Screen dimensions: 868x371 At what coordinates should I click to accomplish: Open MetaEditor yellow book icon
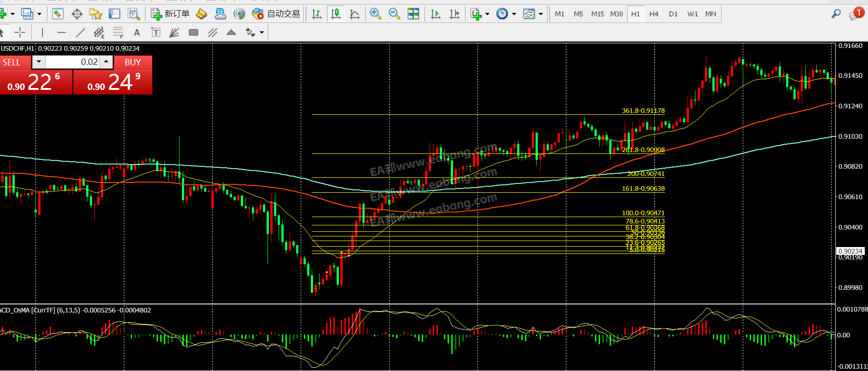point(201,14)
